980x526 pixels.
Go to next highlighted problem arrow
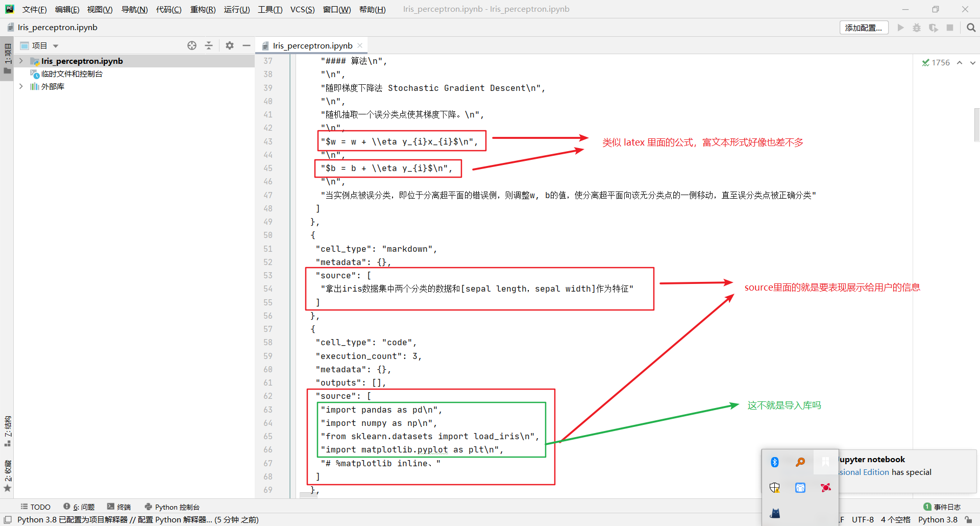972,62
